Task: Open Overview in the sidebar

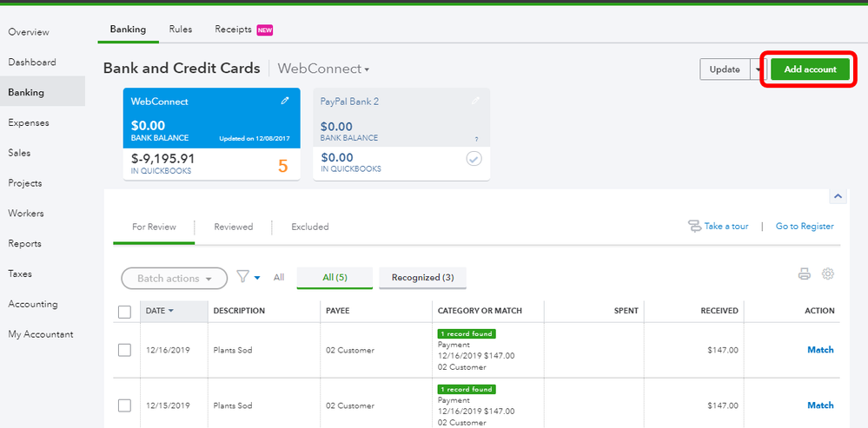Action: (29, 32)
